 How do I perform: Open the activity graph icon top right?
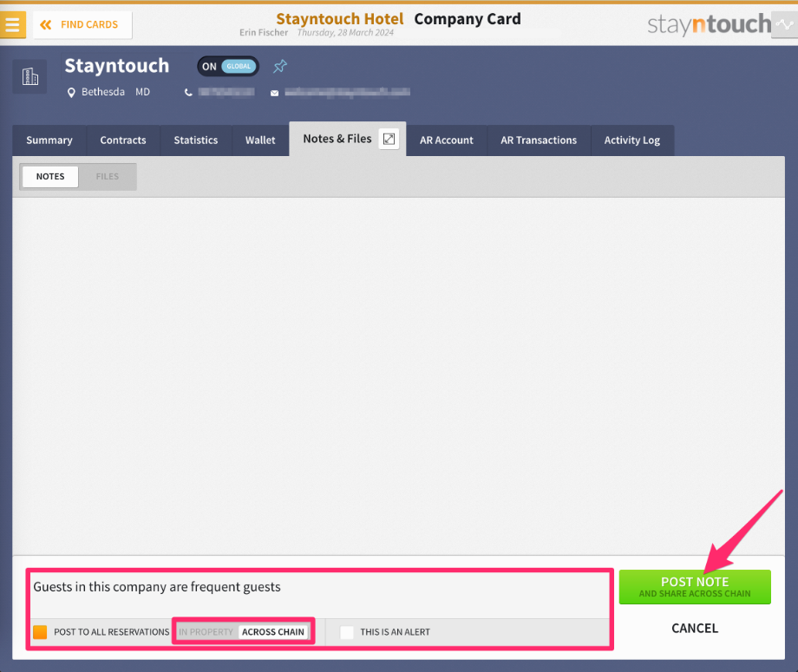pos(784,24)
